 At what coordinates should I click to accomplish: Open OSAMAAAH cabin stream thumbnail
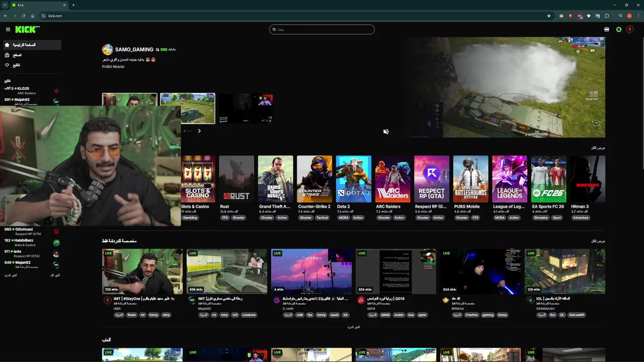click(x=565, y=271)
